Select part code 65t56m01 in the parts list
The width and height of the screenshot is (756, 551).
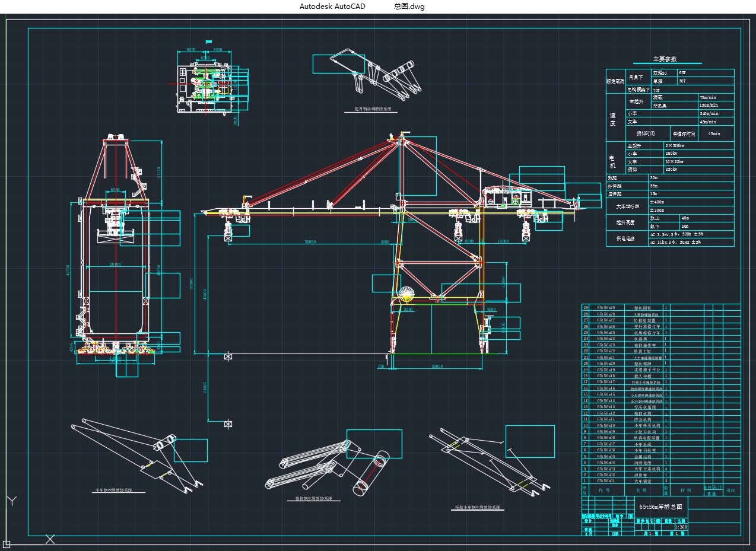pos(606,481)
